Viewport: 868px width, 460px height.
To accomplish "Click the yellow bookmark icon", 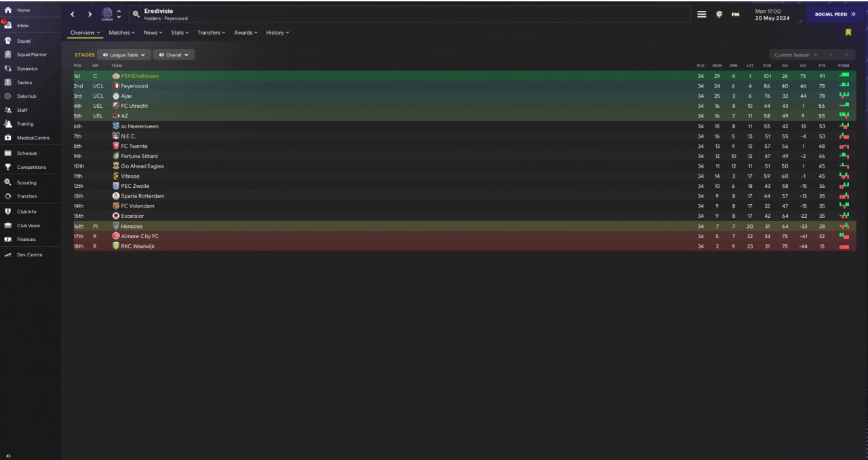I will tap(848, 33).
